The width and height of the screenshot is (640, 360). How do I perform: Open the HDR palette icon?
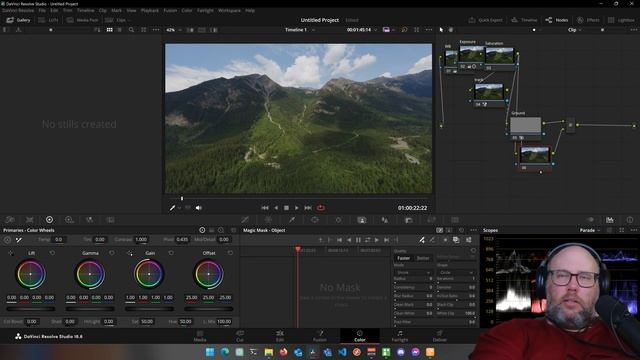(x=69, y=220)
